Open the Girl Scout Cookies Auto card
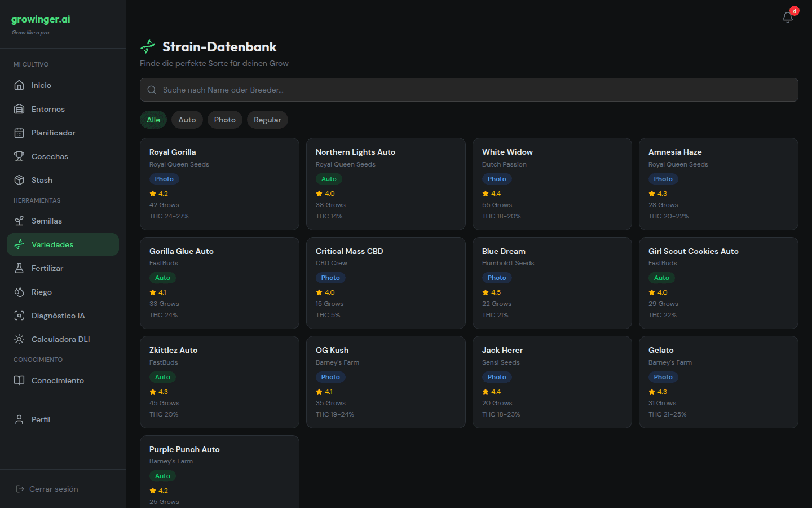 tap(718, 283)
